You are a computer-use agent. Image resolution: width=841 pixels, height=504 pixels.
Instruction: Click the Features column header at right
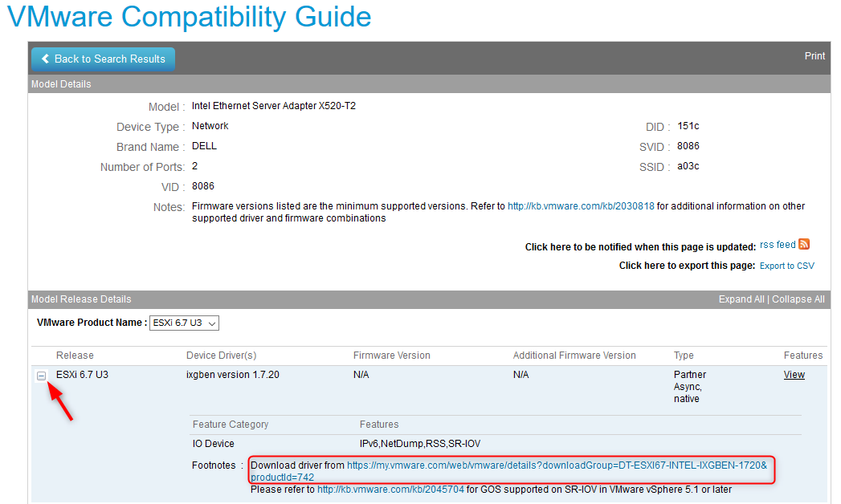(x=803, y=356)
